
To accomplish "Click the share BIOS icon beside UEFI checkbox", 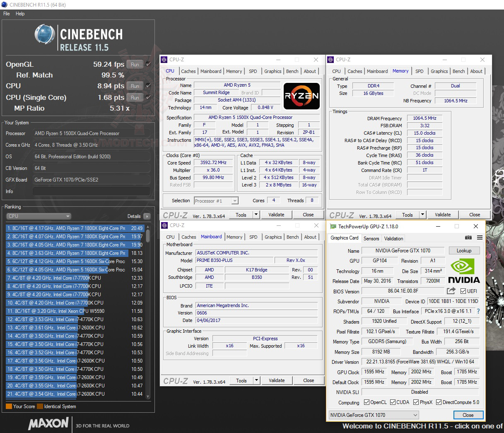I will coord(451,291).
